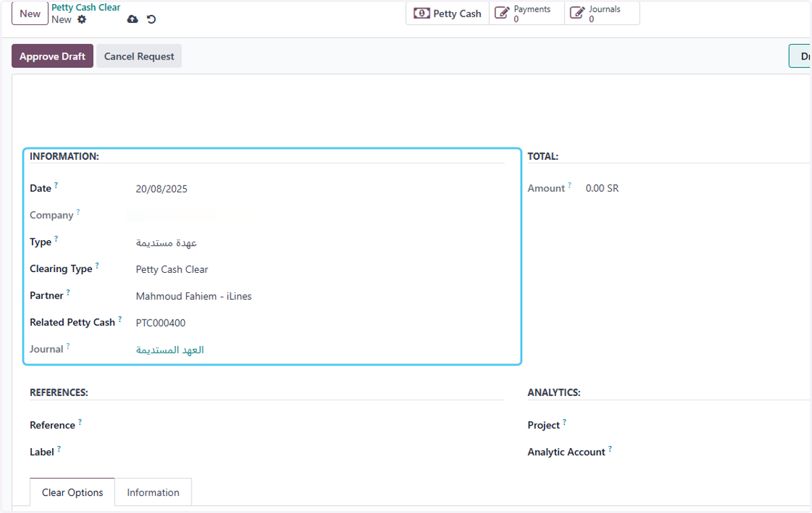
Task: Switch to the Clear Options tab
Action: pyautogui.click(x=72, y=492)
